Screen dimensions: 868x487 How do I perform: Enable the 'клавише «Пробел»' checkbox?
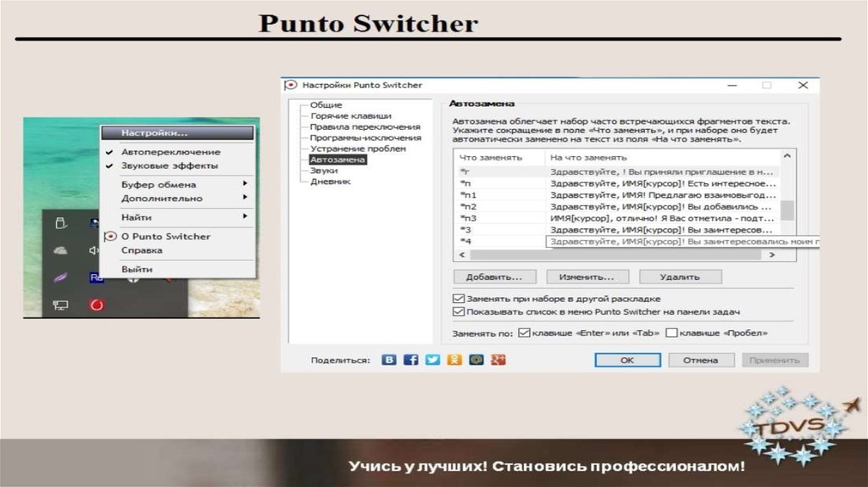(x=672, y=333)
